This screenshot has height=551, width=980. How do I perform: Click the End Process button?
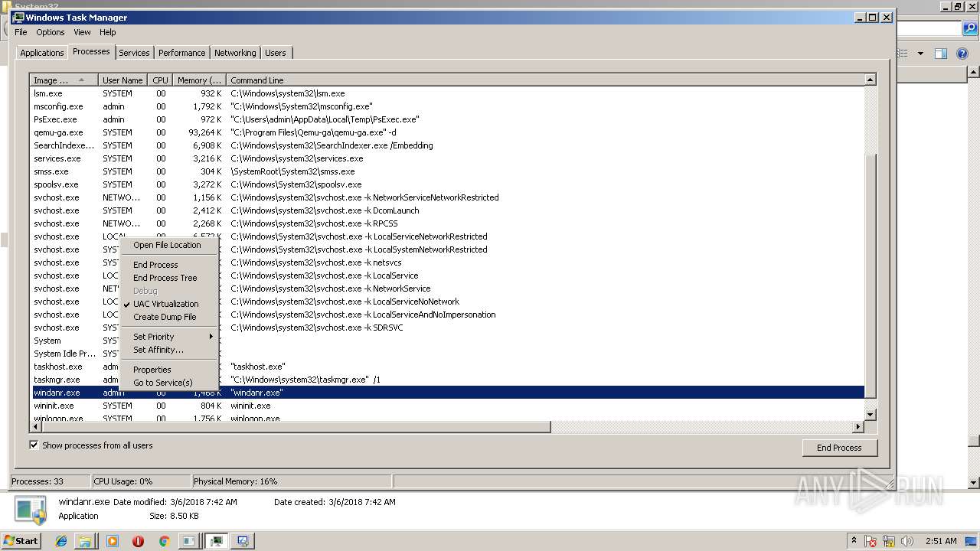pyautogui.click(x=839, y=448)
